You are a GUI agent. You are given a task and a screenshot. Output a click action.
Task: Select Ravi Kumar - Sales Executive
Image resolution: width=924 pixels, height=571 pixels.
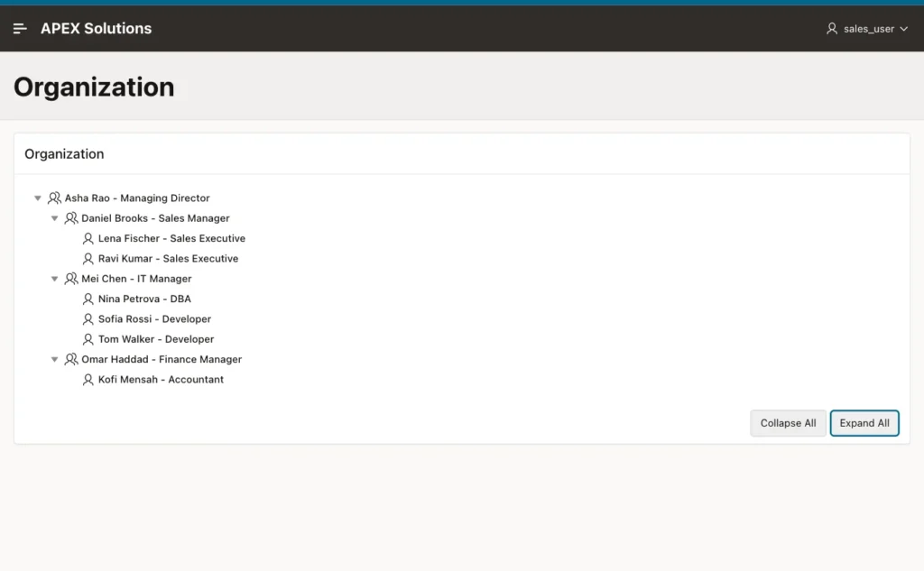pos(168,259)
